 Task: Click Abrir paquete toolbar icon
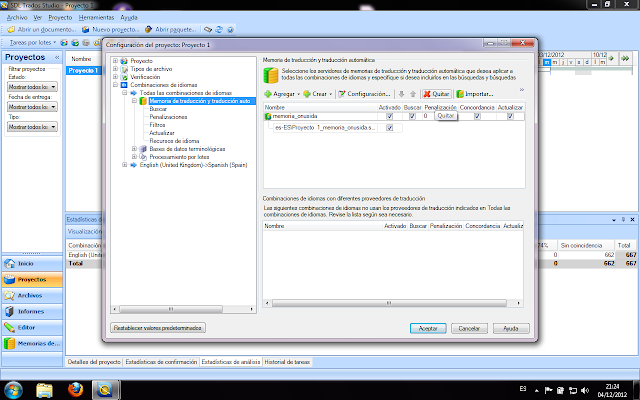(x=149, y=29)
